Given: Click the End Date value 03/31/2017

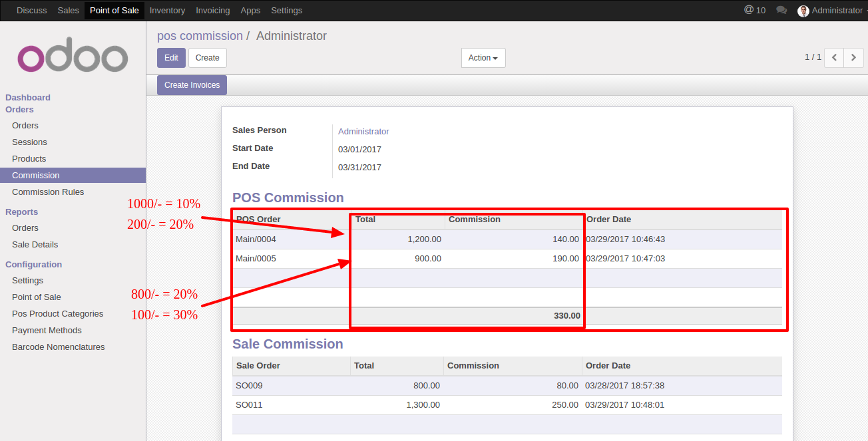Looking at the screenshot, I should tap(359, 168).
